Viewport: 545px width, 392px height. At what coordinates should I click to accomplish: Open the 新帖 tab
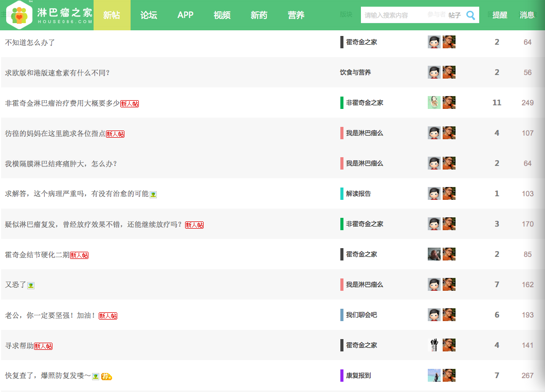click(x=112, y=15)
